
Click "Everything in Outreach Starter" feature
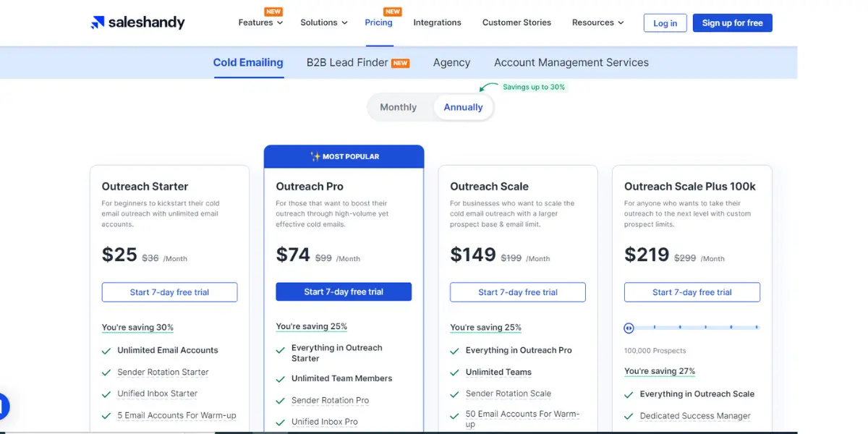(x=337, y=353)
